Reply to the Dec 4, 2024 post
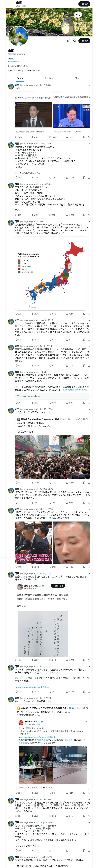Viewport: 98px width, 868px height. click(x=18, y=177)
